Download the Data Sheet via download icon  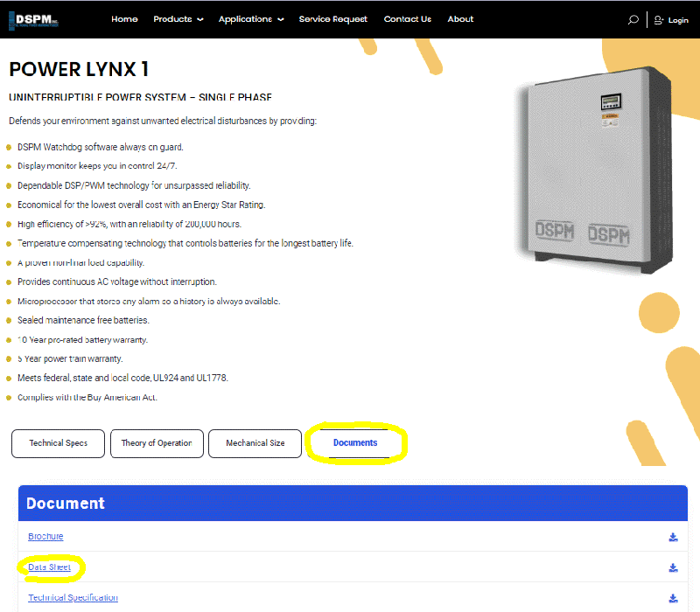[673, 567]
